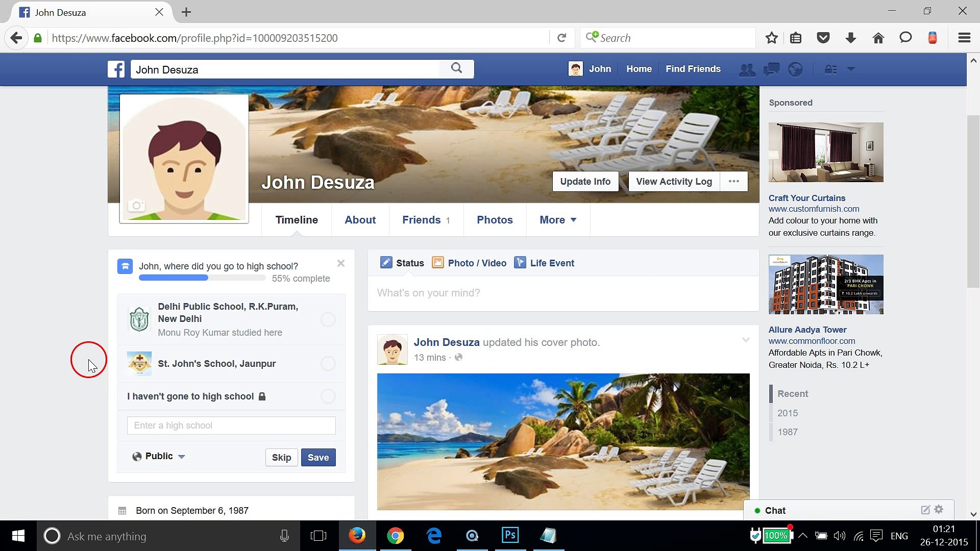Viewport: 980px width, 551px height.
Task: Open the account settings arrow in the navbar
Action: coord(851,69)
